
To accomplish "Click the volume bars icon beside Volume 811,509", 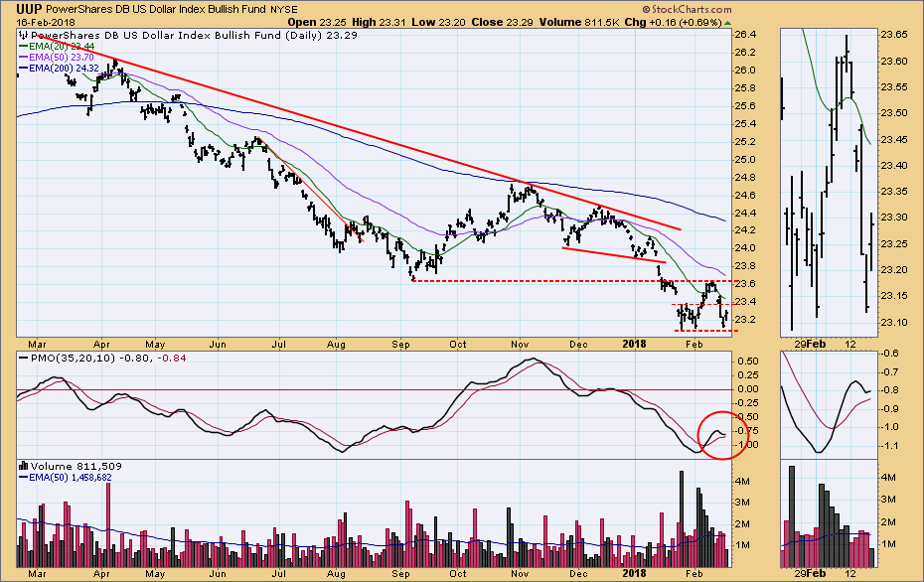I will (x=24, y=466).
